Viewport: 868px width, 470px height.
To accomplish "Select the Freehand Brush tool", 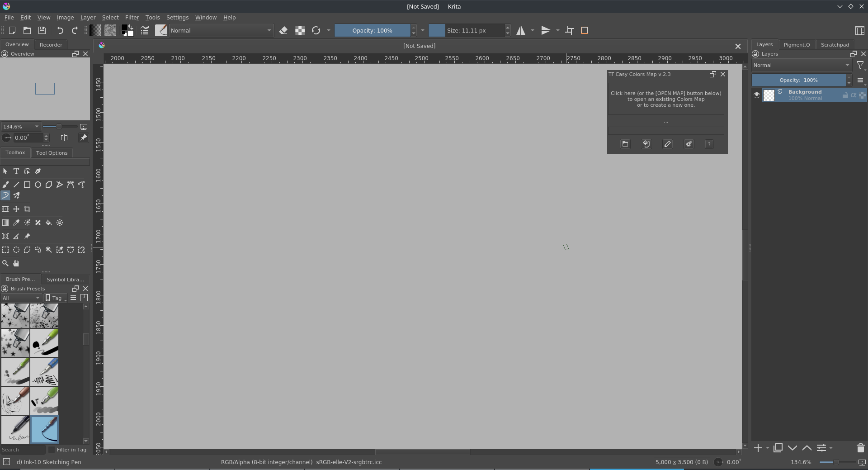I will [5, 185].
